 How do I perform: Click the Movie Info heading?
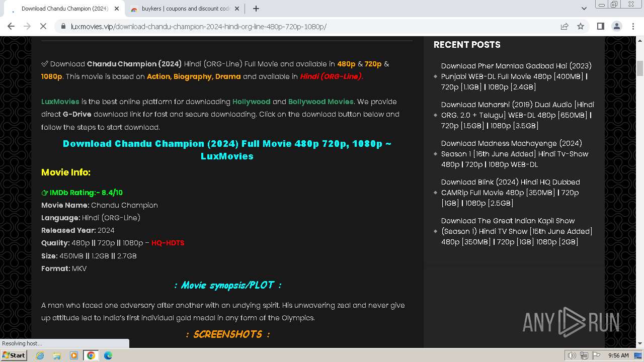coord(66,172)
